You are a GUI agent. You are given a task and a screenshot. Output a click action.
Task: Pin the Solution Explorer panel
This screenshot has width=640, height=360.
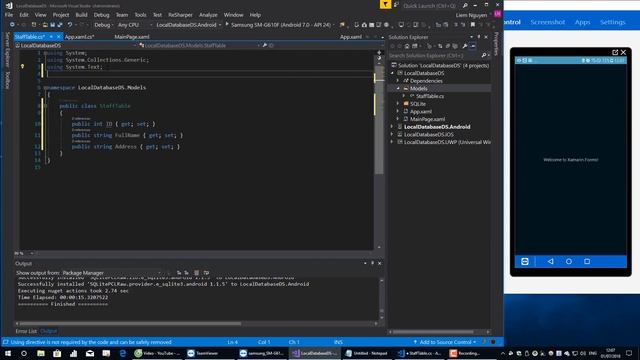coord(479,37)
